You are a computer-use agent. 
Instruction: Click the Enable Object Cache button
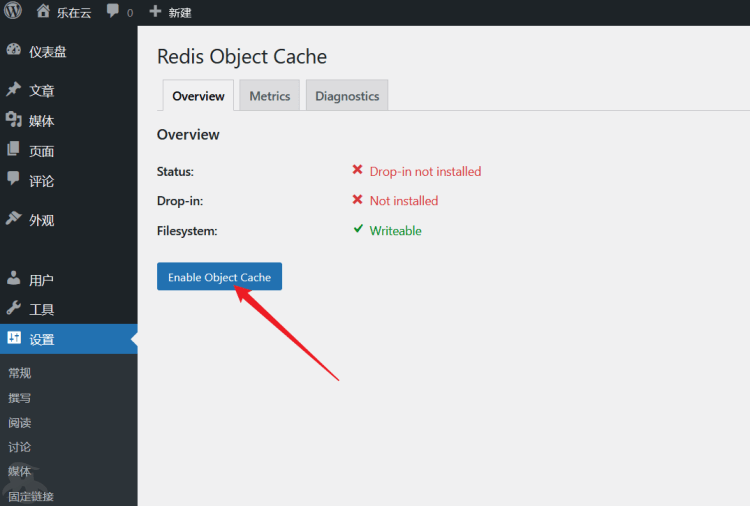coord(220,276)
